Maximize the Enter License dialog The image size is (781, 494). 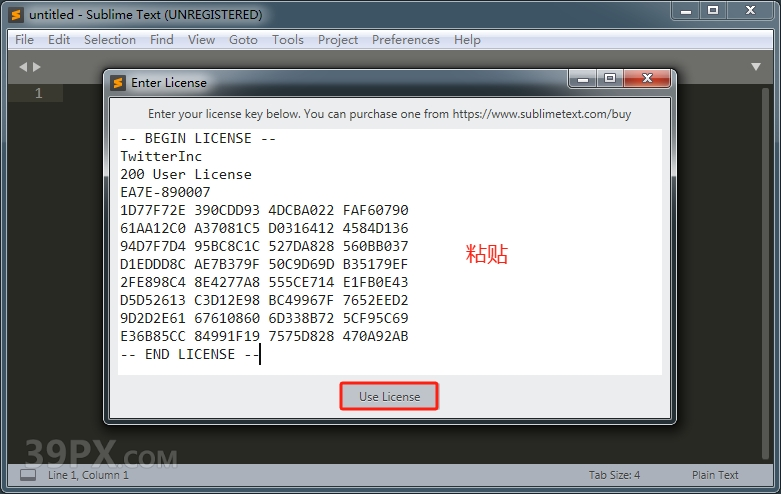[610, 78]
